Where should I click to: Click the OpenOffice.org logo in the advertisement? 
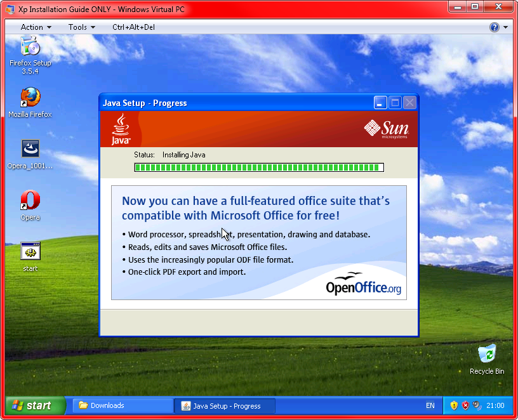click(x=363, y=284)
